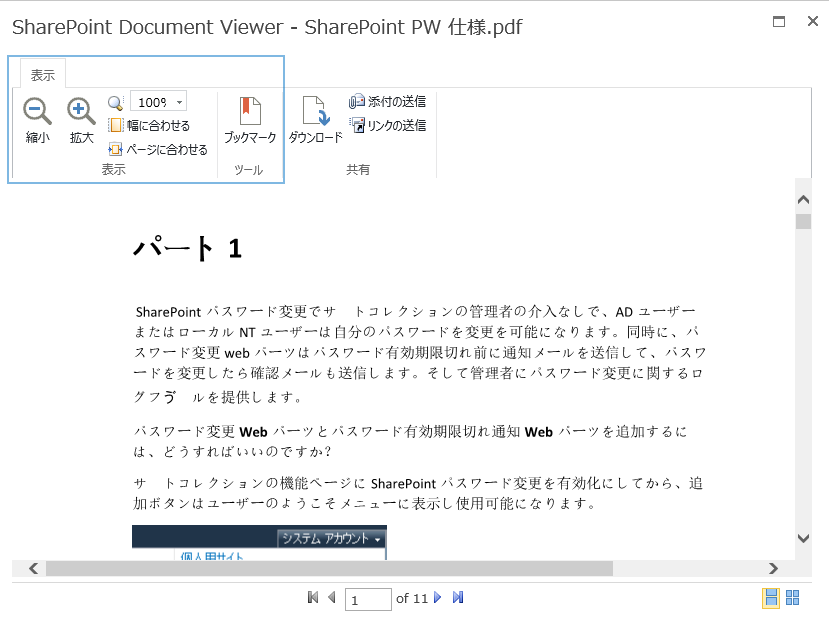Click the page number input field

368,600
